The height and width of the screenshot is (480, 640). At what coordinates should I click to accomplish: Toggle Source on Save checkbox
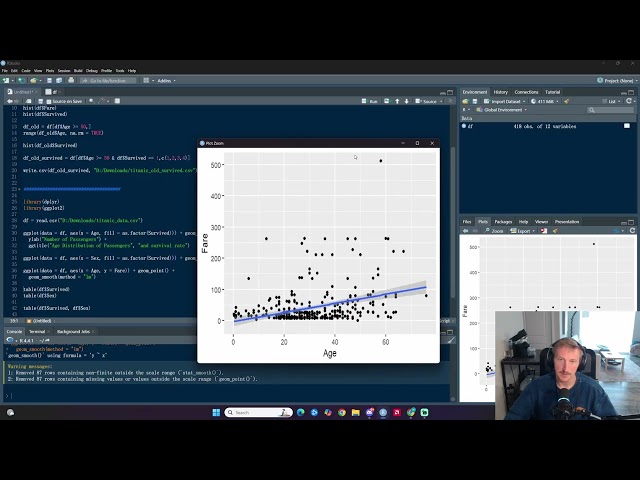click(49, 101)
